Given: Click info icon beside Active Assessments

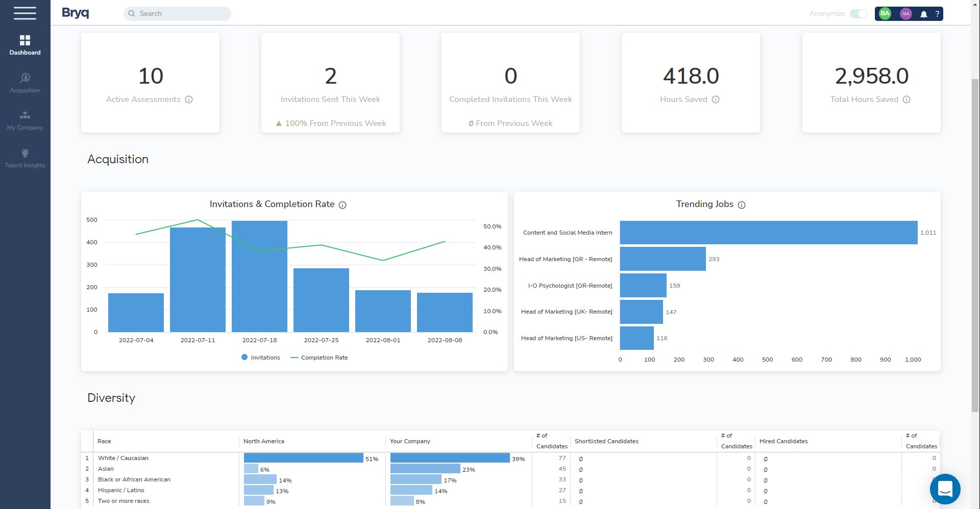Looking at the screenshot, I should 189,99.
